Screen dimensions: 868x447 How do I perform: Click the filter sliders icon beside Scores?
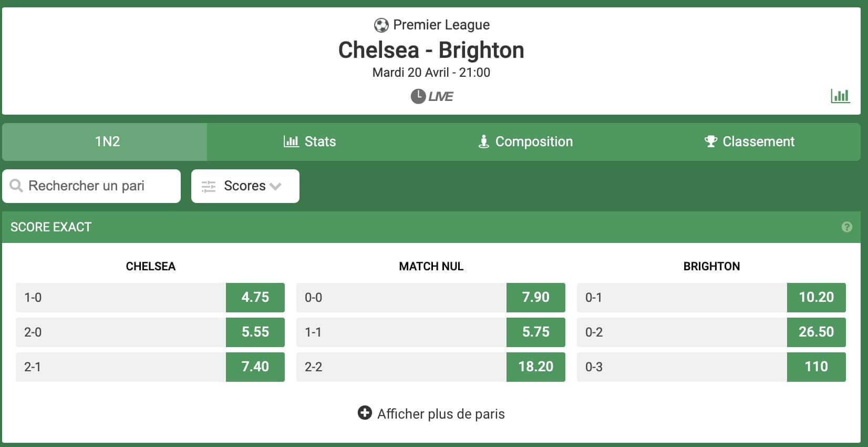point(209,186)
